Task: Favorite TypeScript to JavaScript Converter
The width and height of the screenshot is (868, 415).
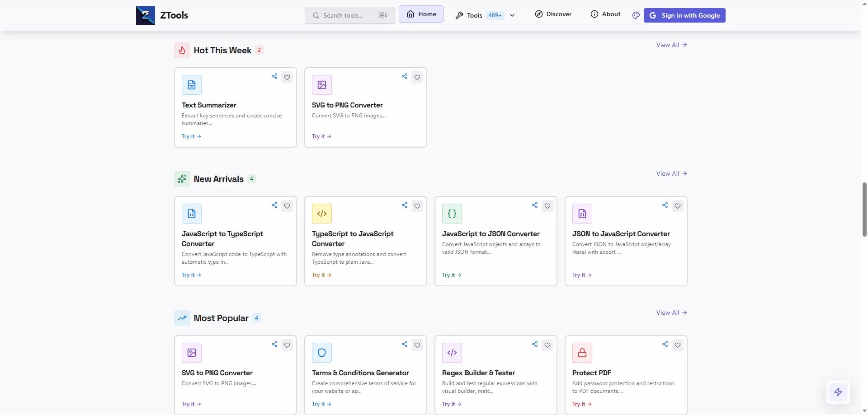Action: (x=417, y=206)
